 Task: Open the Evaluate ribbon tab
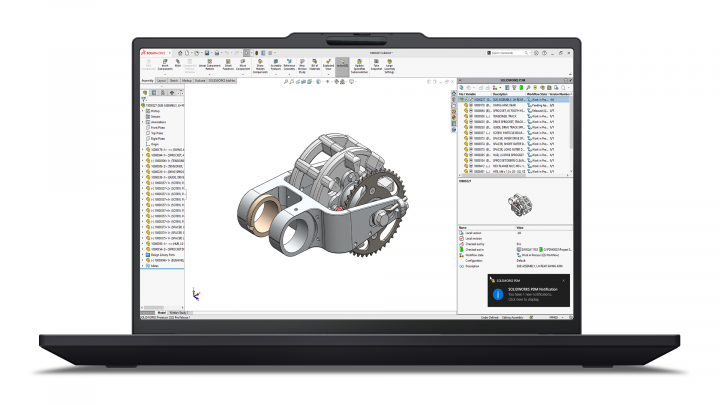coord(199,80)
